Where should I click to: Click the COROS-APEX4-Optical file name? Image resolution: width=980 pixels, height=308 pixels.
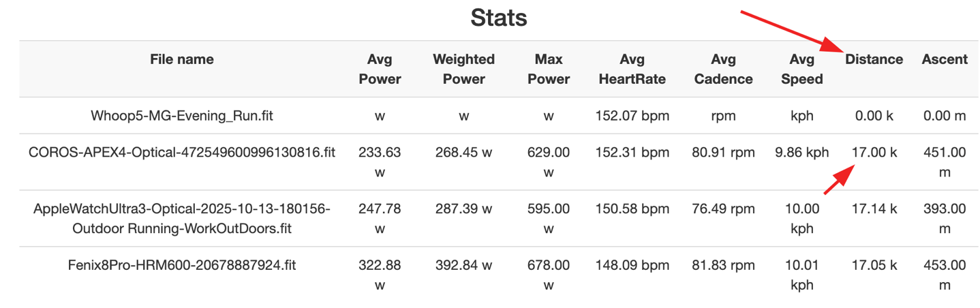click(x=182, y=153)
